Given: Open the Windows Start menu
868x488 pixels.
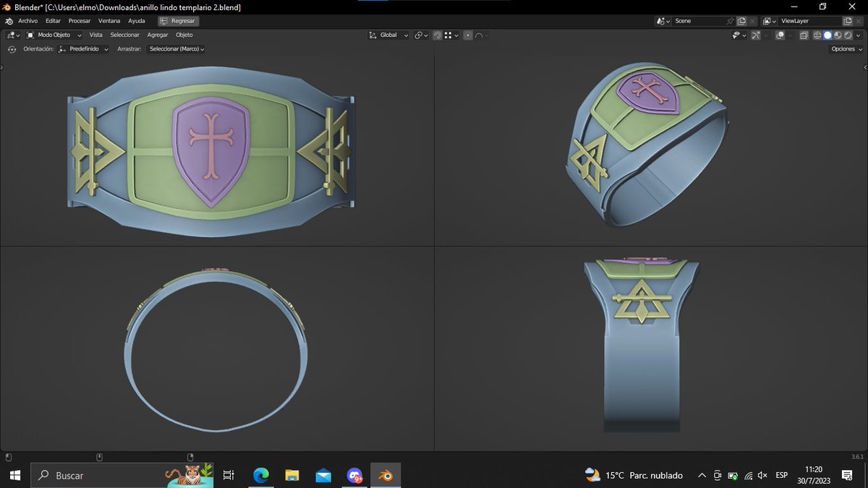Looking at the screenshot, I should (15, 475).
